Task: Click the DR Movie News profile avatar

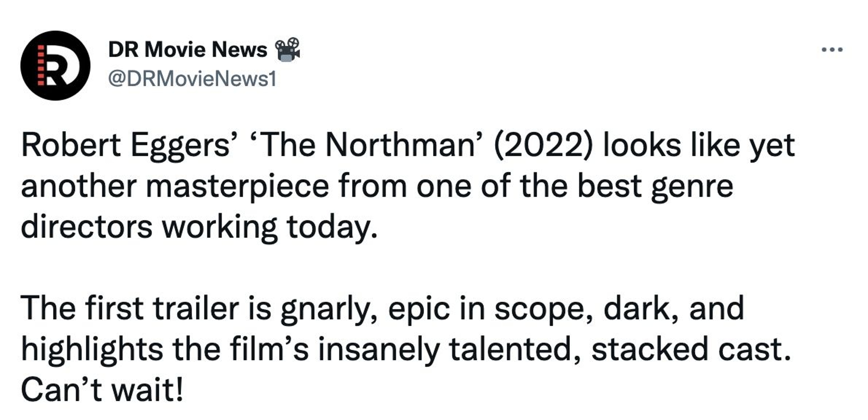Action: click(55, 65)
